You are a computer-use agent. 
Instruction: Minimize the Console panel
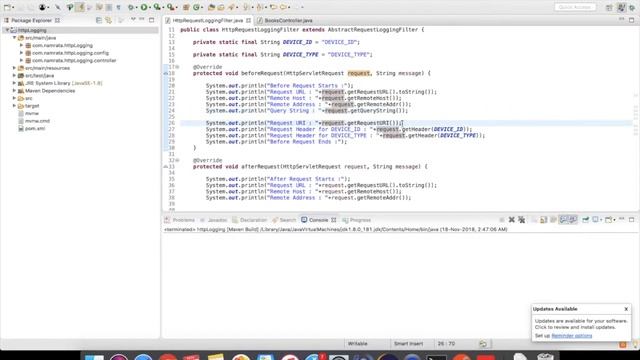click(622, 219)
